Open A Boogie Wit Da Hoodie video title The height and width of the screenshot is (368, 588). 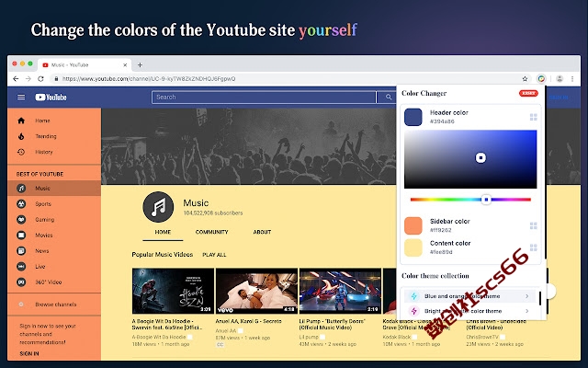pos(167,325)
